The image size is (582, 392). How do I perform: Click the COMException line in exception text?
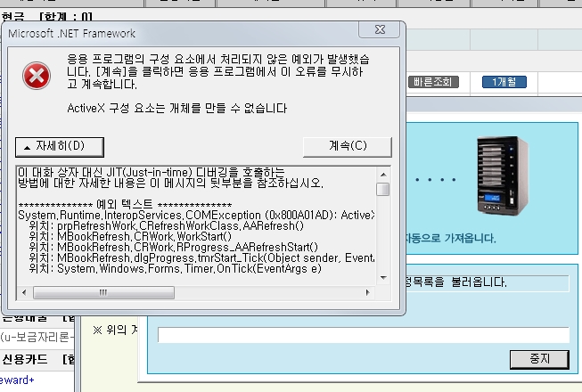(x=196, y=216)
